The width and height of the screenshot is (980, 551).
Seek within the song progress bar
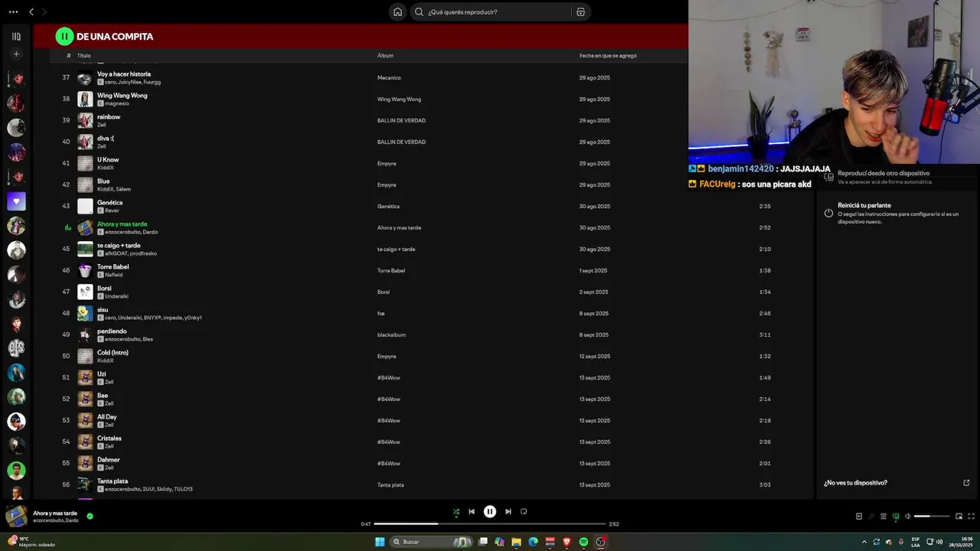(489, 524)
